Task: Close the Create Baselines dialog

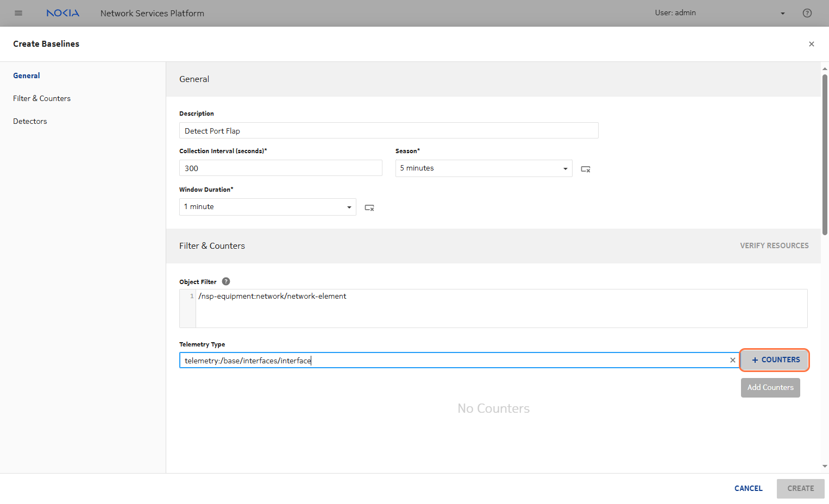Action: (811, 44)
